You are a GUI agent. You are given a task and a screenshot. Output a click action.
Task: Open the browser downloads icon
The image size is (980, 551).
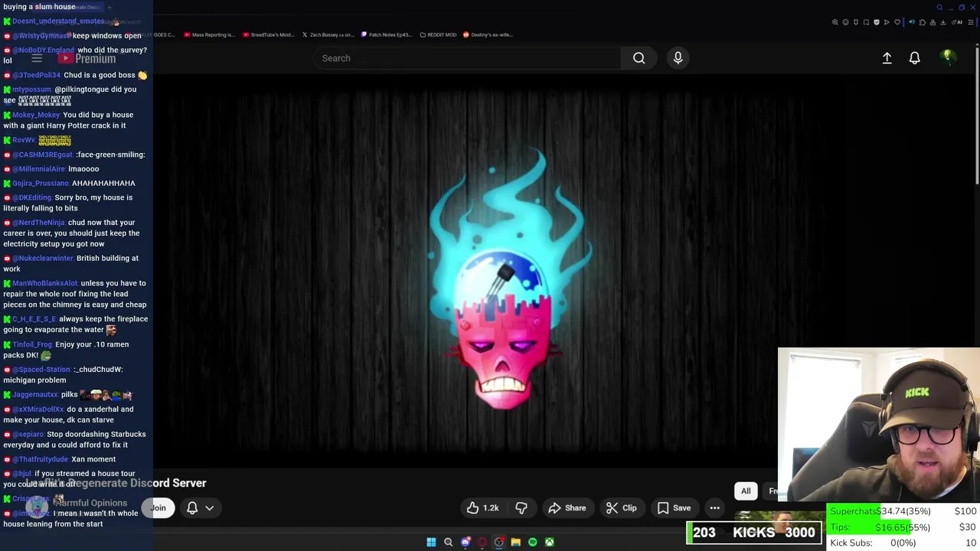[x=942, y=22]
